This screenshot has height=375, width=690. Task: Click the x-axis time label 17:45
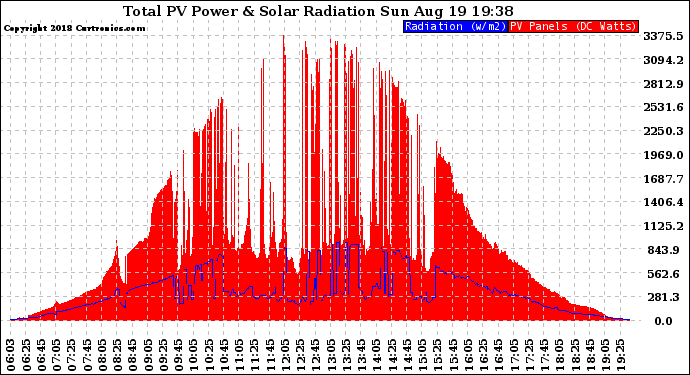544,355
